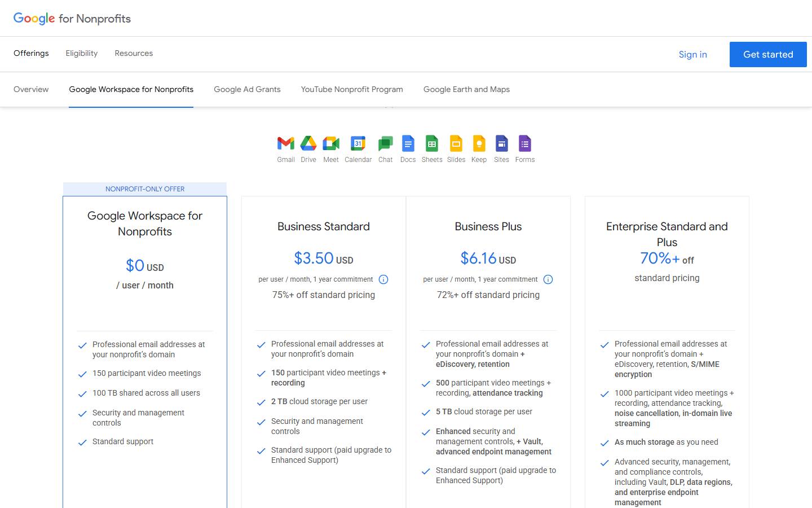
Task: Click '72%+ off standard pricing' text
Action: pos(488,295)
